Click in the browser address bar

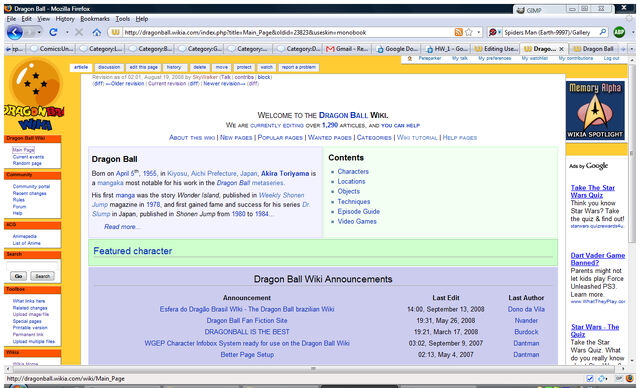click(x=286, y=32)
